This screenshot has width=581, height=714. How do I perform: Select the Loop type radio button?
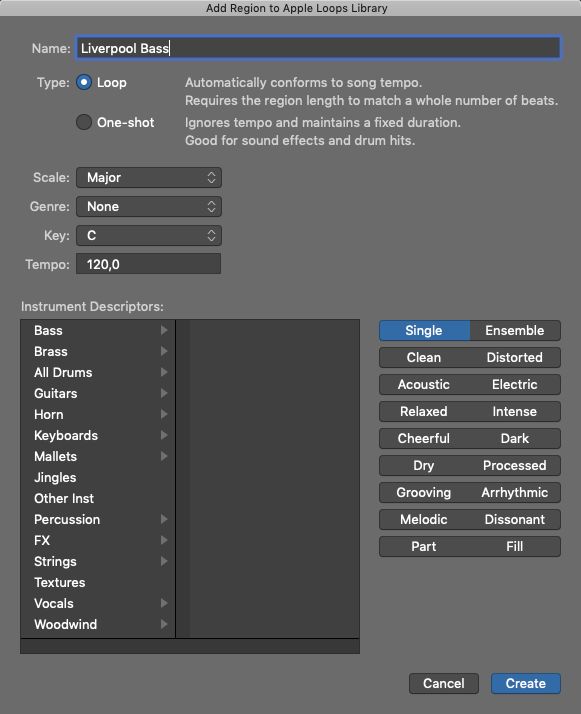click(84, 82)
